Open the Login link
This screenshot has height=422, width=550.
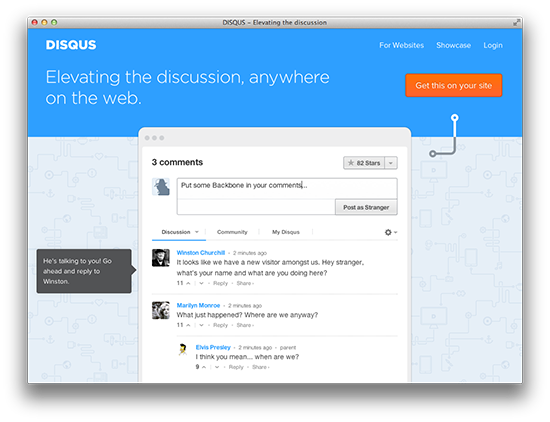[493, 45]
